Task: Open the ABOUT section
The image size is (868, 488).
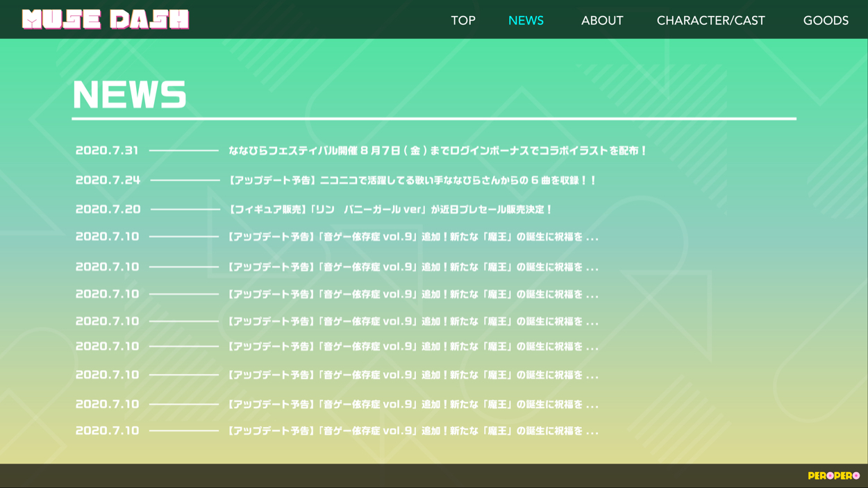Action: pyautogui.click(x=602, y=21)
